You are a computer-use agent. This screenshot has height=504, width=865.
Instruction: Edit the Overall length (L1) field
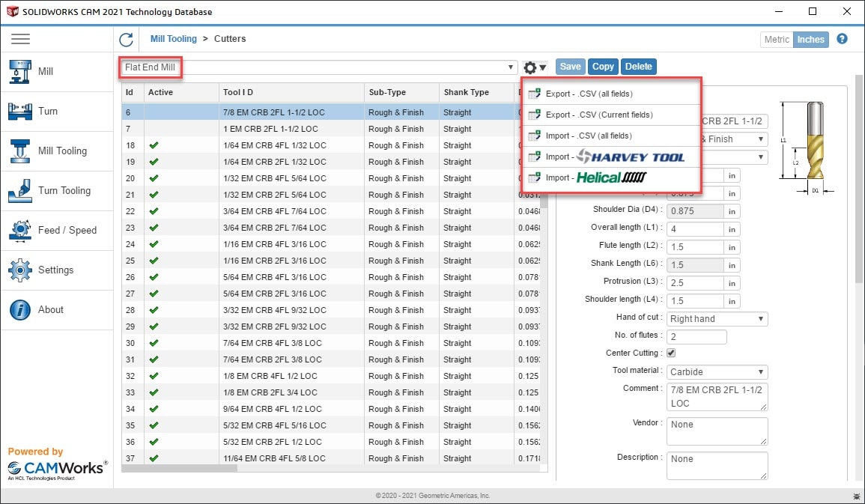tap(695, 229)
